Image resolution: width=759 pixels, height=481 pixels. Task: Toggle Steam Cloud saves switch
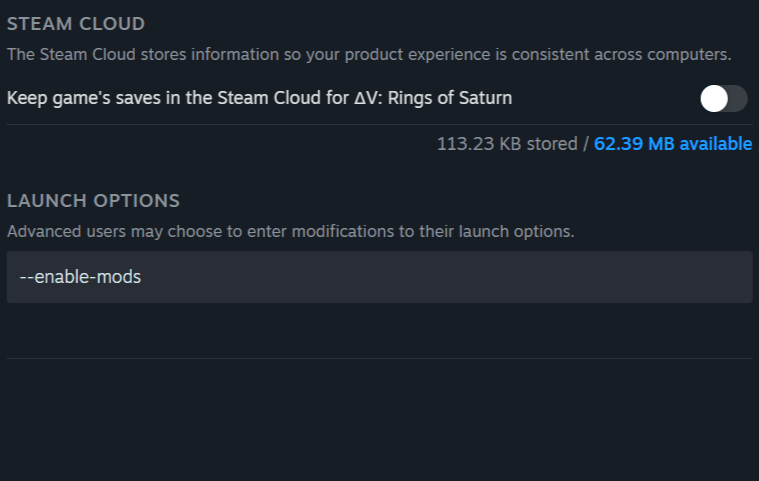click(724, 98)
